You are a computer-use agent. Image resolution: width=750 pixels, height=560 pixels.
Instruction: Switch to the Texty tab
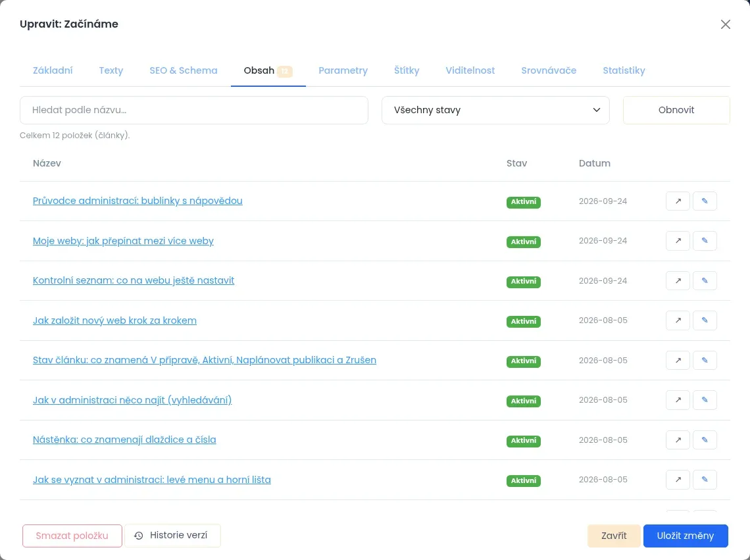111,71
